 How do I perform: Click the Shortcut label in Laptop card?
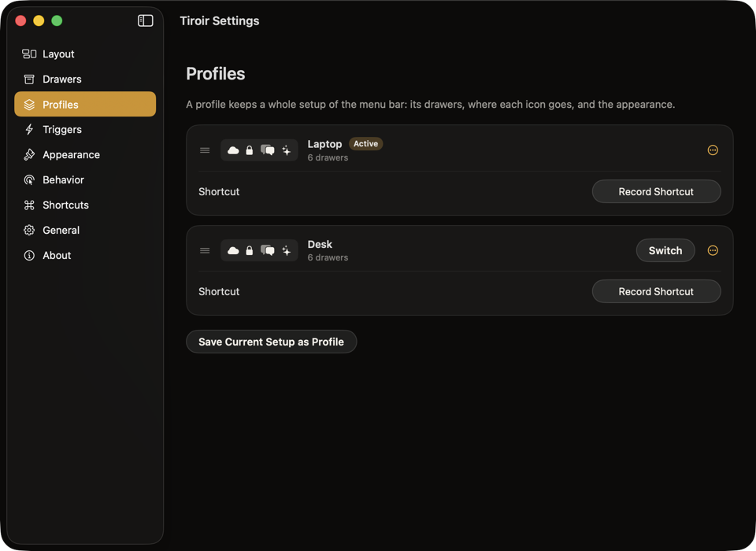[219, 192]
